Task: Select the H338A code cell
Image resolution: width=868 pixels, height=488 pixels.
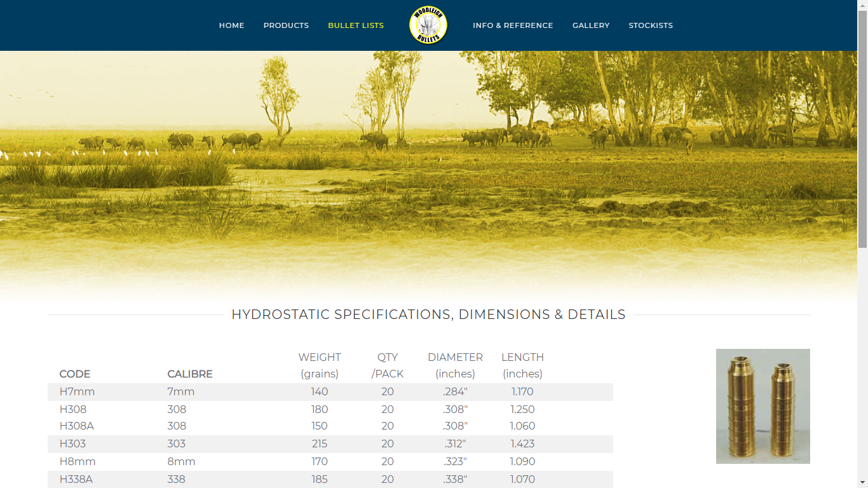Action: [76, 480]
